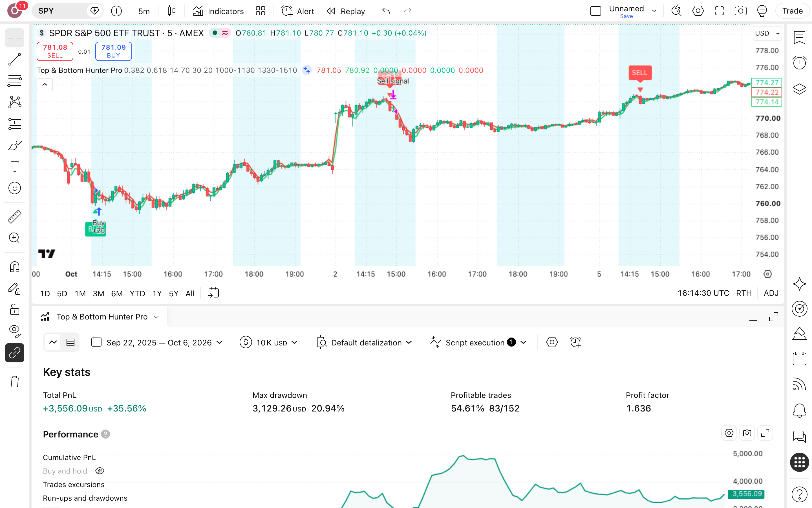Toggle Buy and hold visibility eye

point(100,471)
